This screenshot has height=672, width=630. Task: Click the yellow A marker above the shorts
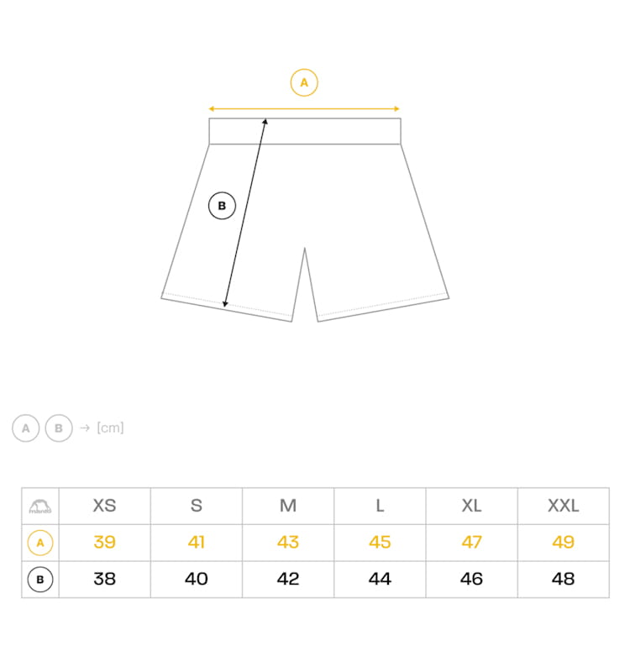pyautogui.click(x=304, y=82)
